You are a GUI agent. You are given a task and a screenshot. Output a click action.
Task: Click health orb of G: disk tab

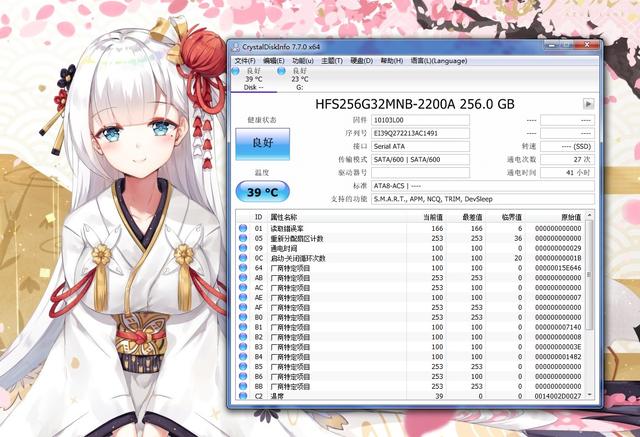(281, 71)
